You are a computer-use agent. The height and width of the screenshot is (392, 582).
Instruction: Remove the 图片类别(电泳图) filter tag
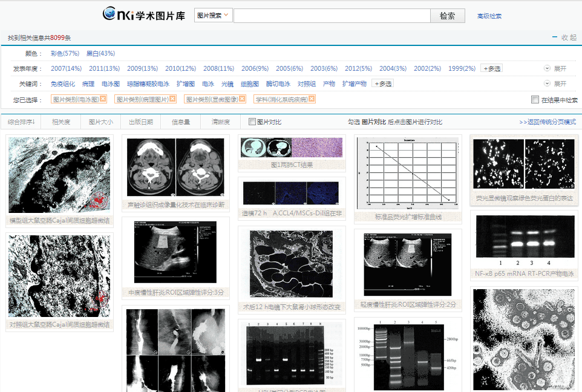[103, 99]
